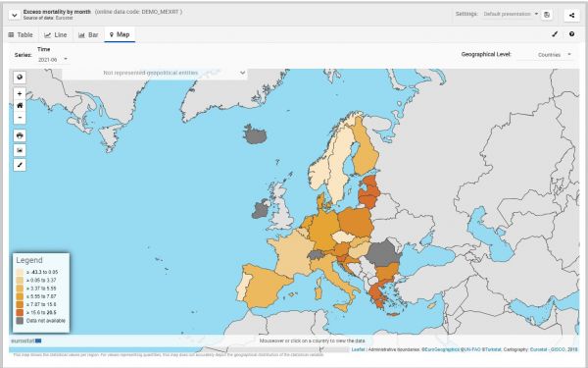
Task: Expand Not represented geopolitical entities list
Action: (x=155, y=73)
